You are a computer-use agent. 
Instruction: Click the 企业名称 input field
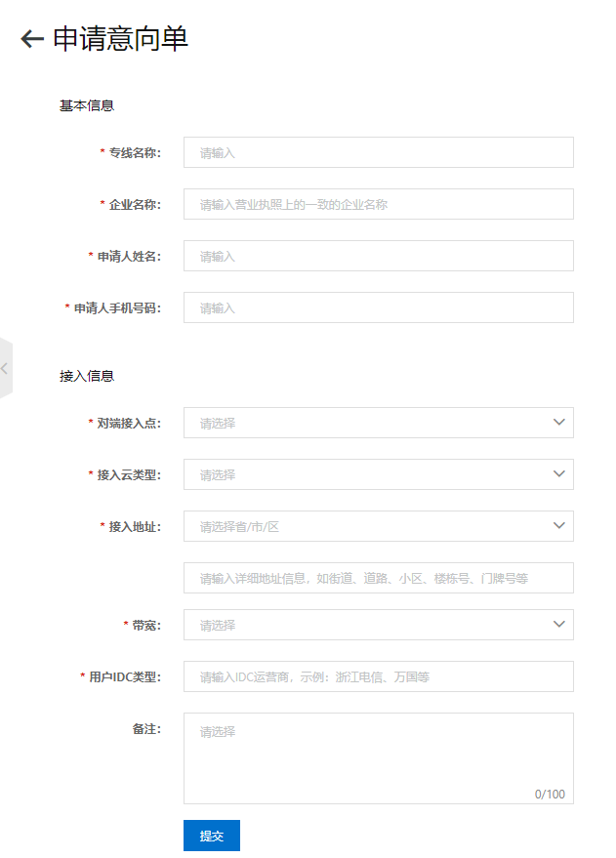pos(379,204)
